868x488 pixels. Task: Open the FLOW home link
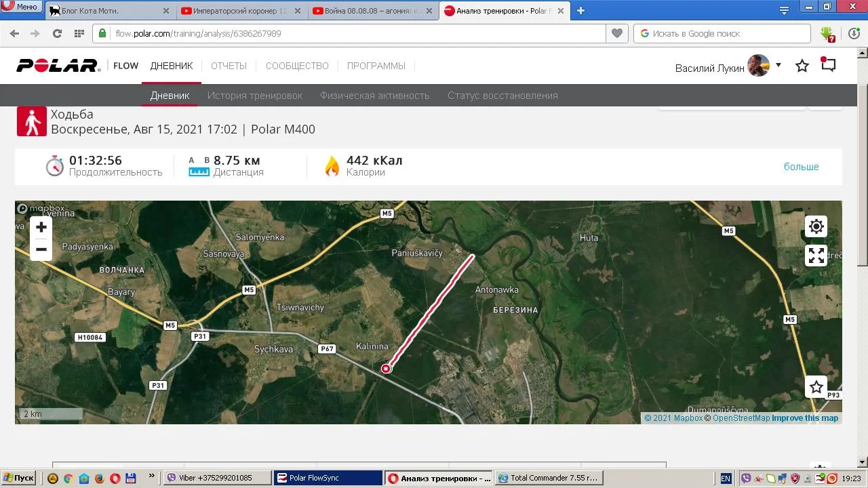coord(125,66)
